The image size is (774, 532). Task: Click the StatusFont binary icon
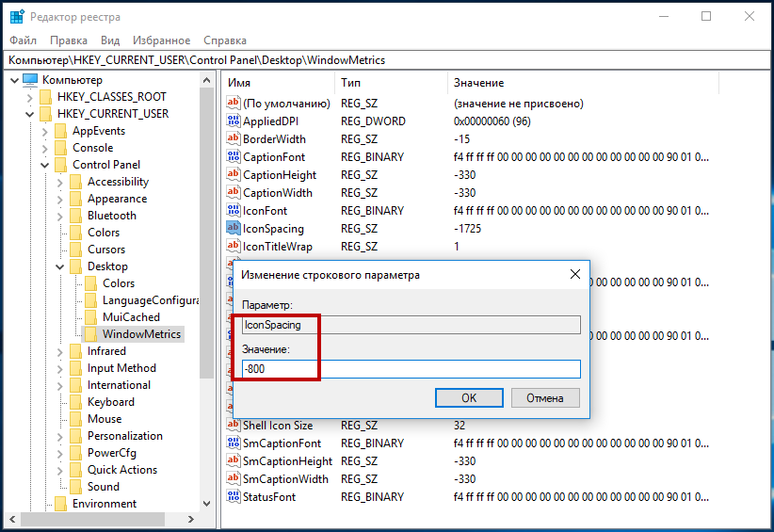[233, 496]
